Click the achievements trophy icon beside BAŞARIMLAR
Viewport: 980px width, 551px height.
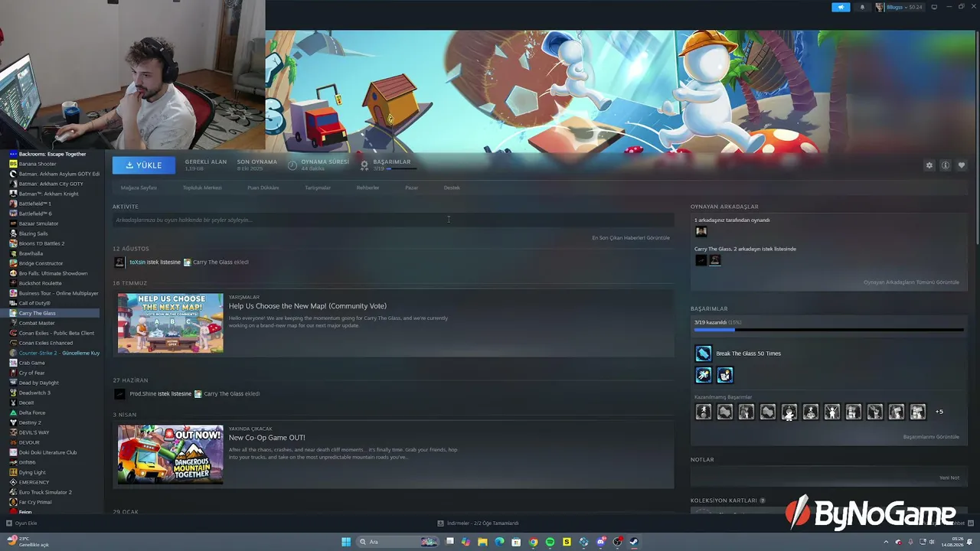point(364,165)
